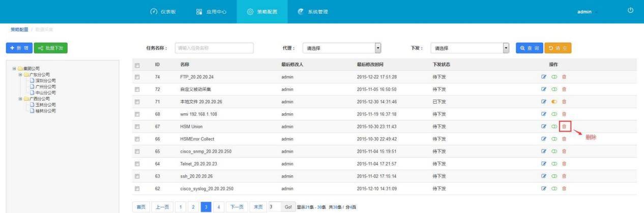This screenshot has width=644, height=213.
Task: Open the 代理 dropdown
Action: click(x=342, y=48)
